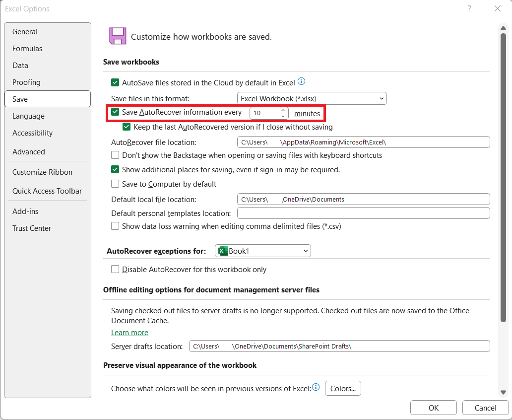Open Trust Center settings
512x420 pixels.
tap(48, 228)
